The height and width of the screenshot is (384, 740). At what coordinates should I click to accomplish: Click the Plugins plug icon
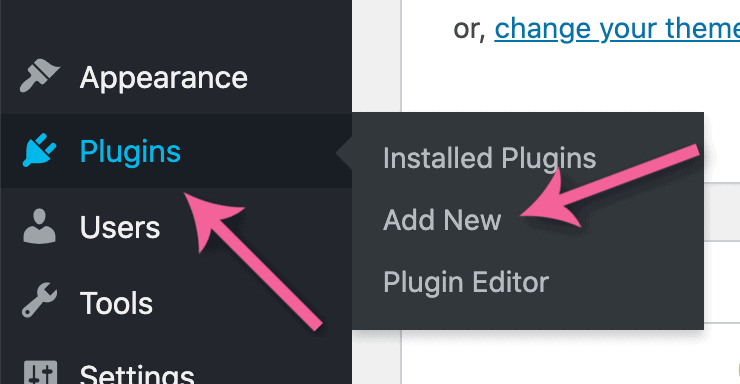40,150
